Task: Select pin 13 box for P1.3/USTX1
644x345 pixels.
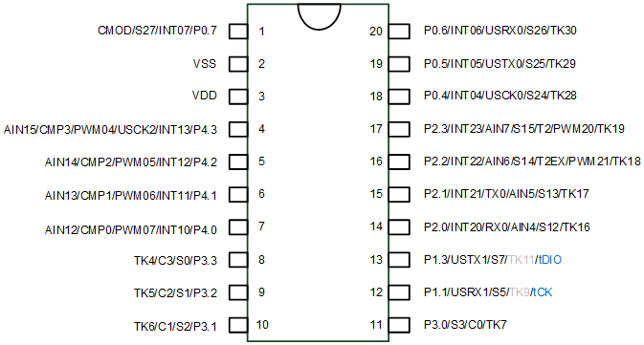Action: [399, 260]
